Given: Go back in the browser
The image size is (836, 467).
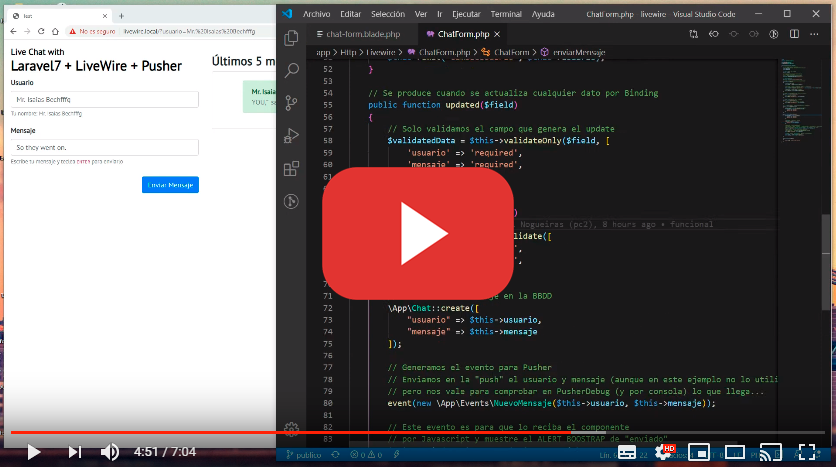Looking at the screenshot, I should click(x=13, y=31).
